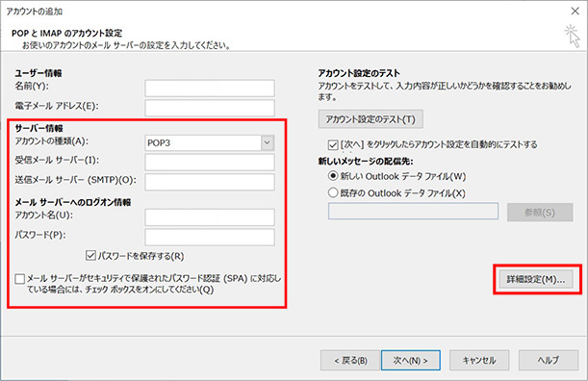Click the existing data file path field
The height and width of the screenshot is (381, 588).
click(413, 211)
